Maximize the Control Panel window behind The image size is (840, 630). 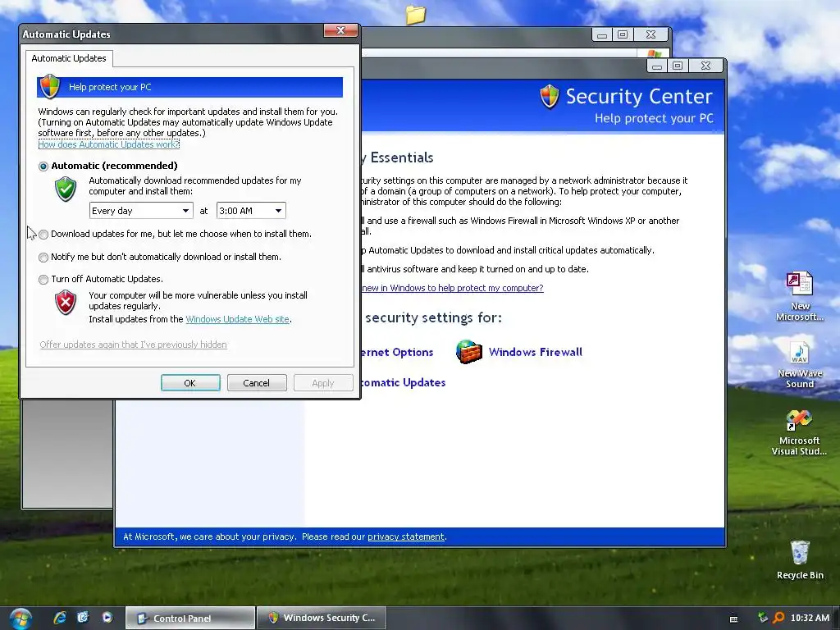pos(623,34)
